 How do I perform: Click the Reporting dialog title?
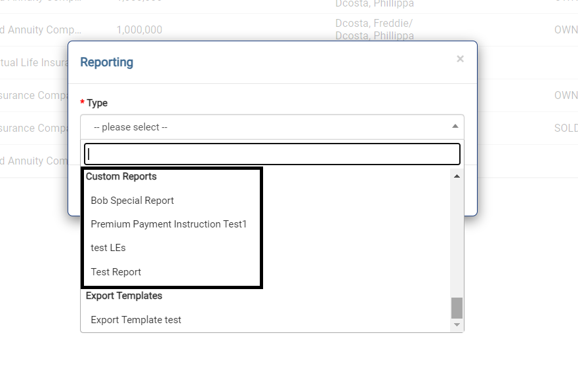tap(106, 62)
